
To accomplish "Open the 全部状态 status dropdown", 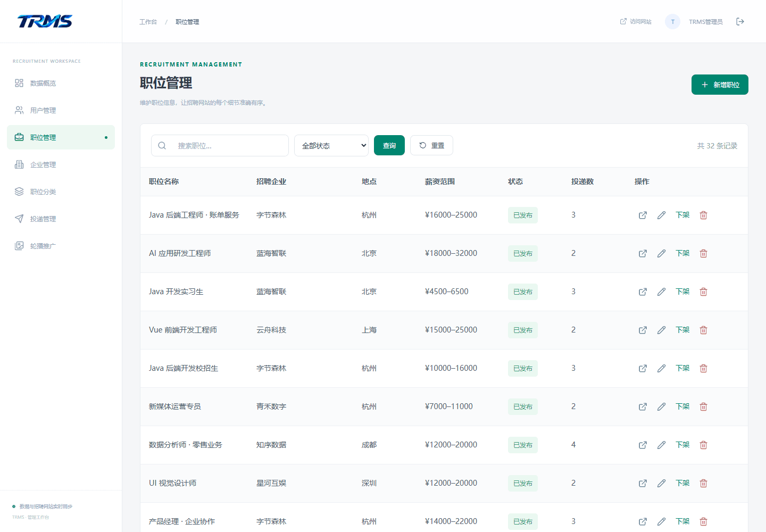I will coord(331,146).
